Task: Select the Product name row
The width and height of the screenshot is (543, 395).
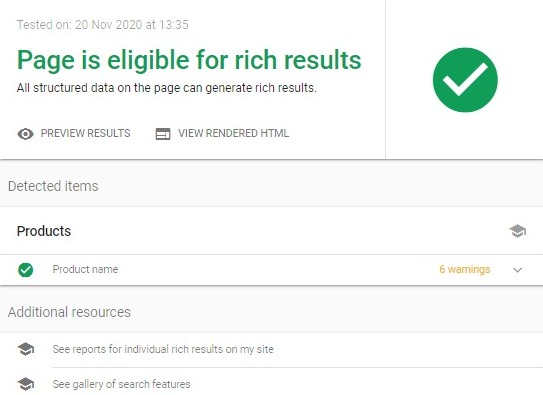Action: click(x=272, y=270)
